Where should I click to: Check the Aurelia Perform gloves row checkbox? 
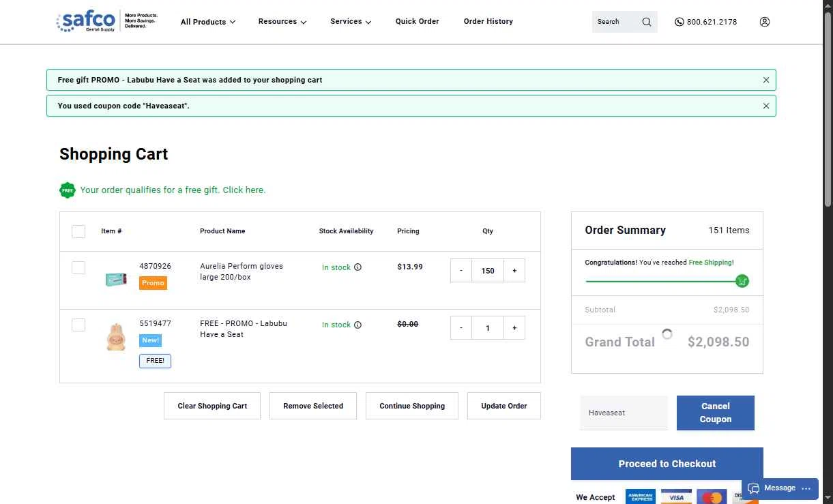coord(78,267)
